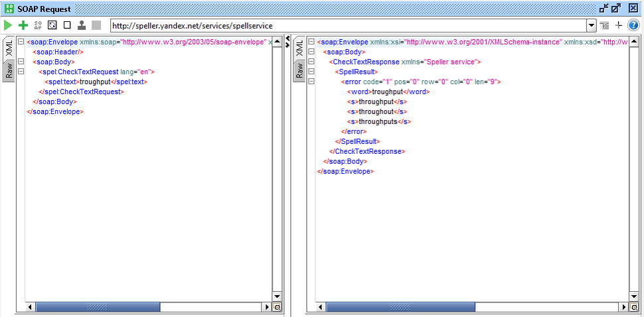Viewport: 644px width, 317px height.
Task: Recreate default request from schema icon
Action: point(52,25)
